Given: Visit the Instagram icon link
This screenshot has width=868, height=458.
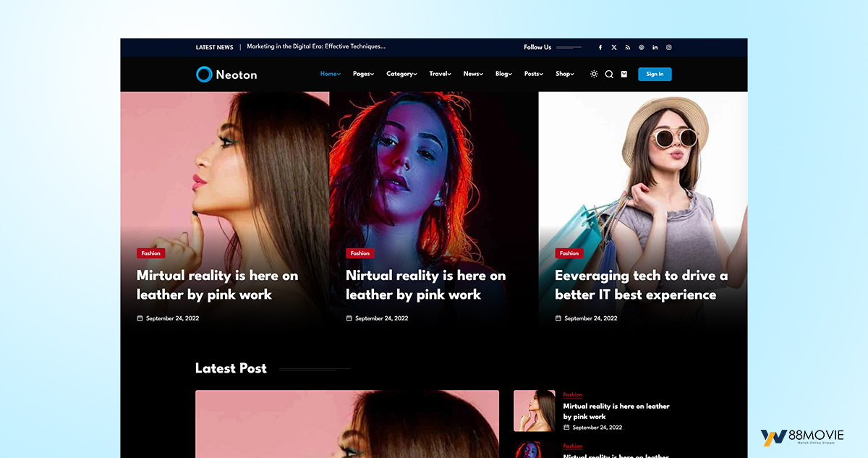Looking at the screenshot, I should pos(668,48).
